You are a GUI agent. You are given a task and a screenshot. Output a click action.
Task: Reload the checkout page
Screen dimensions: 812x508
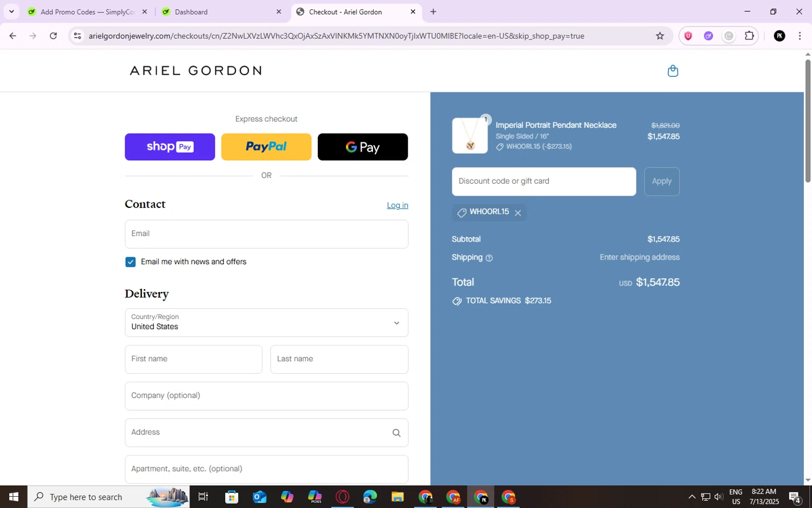click(x=53, y=36)
